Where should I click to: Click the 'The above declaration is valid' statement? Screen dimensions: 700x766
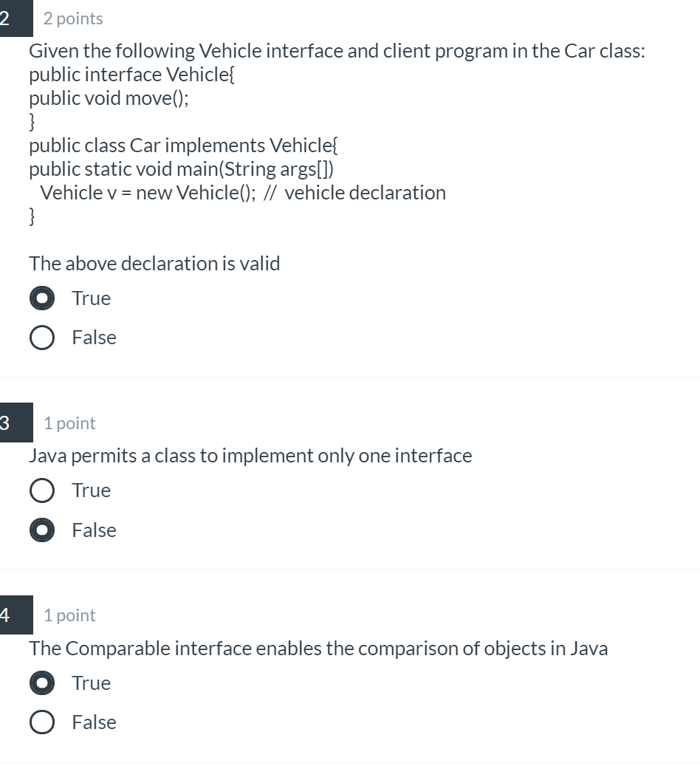(154, 263)
